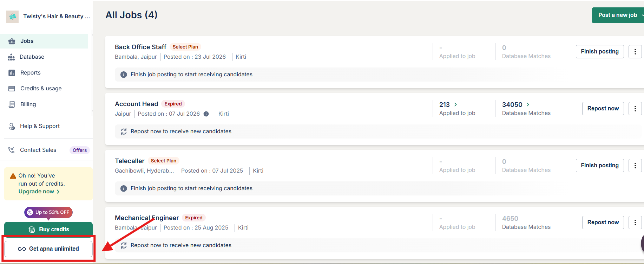
Task: Click the Get apna unlimited button
Action: point(48,249)
